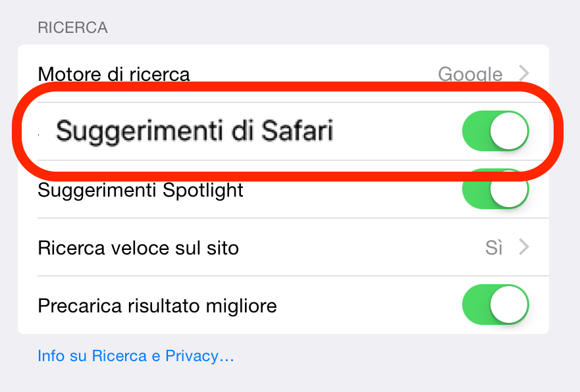This screenshot has width=580, height=392.
Task: Tap the RICERCA section header
Action: tap(72, 28)
